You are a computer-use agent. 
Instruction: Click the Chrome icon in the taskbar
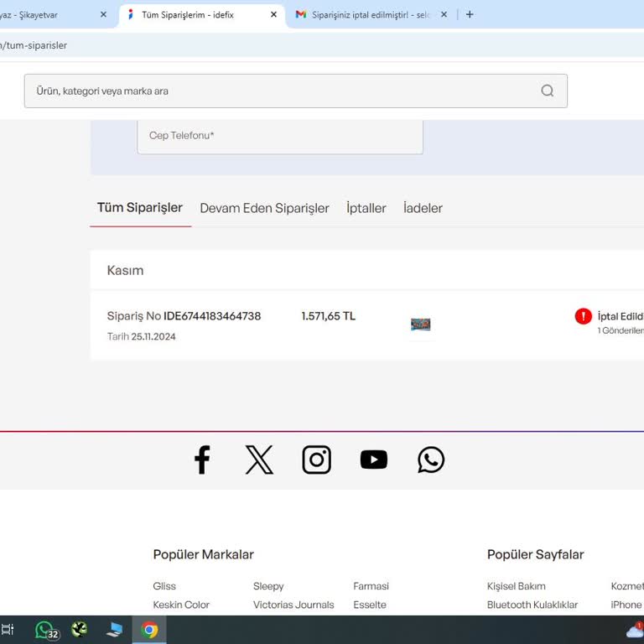pos(149,630)
